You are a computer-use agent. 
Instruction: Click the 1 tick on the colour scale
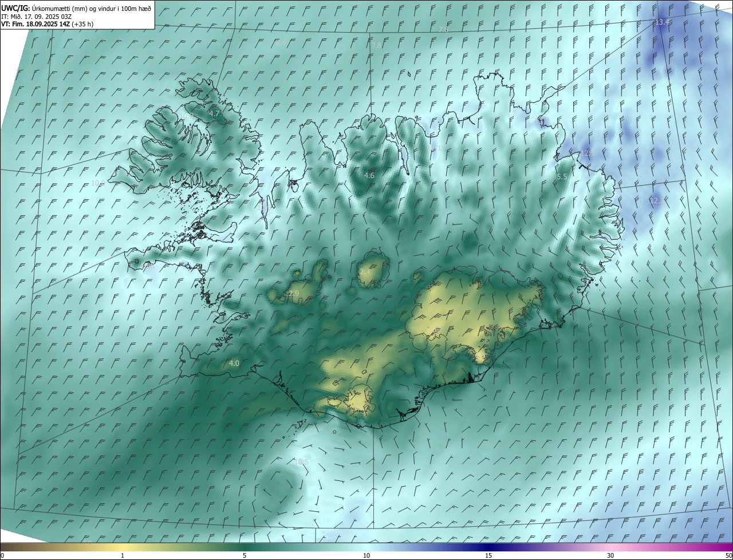pos(123,556)
